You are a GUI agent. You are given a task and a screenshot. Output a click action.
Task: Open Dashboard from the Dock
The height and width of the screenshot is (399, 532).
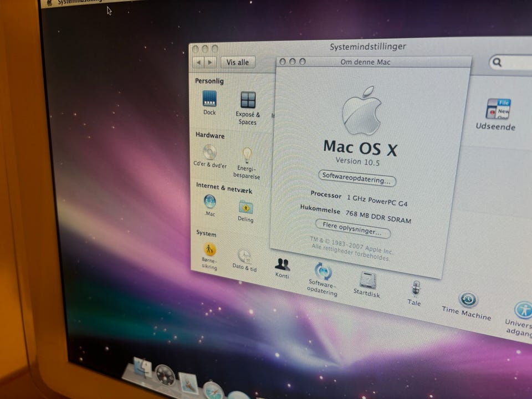pyautogui.click(x=165, y=376)
